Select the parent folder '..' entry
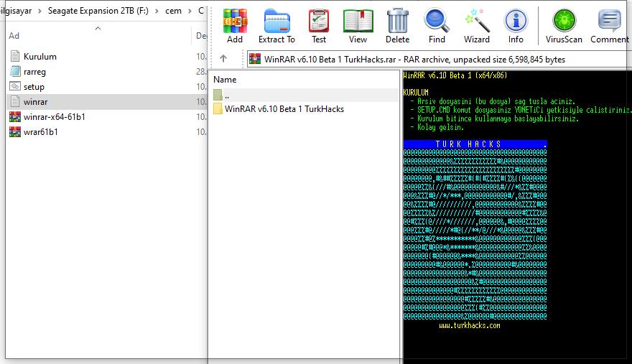 pos(305,95)
